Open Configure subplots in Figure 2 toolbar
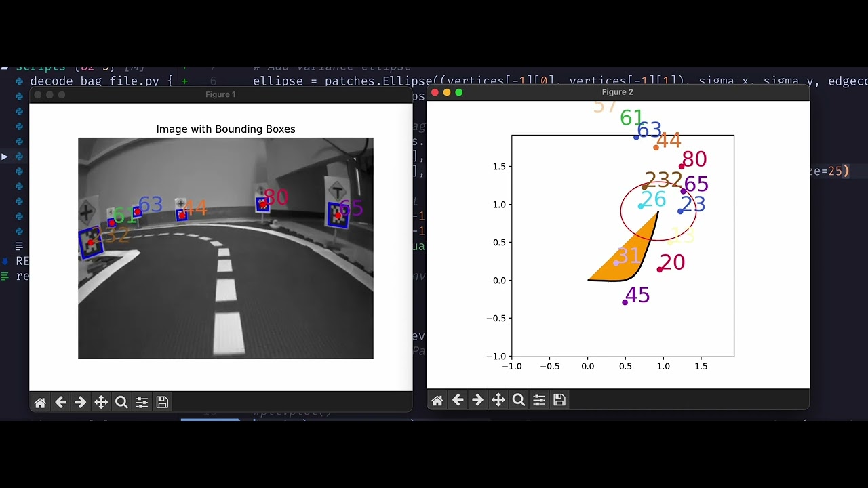 (539, 401)
